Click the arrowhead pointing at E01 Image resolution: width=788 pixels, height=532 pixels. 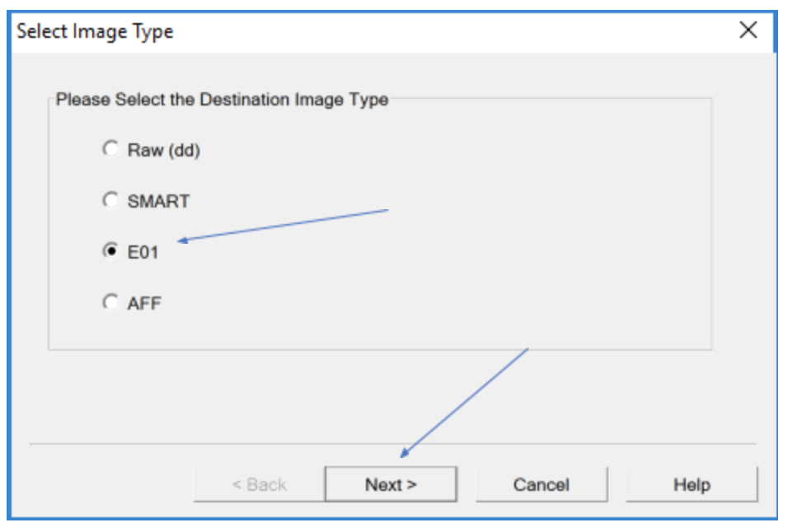coord(181,240)
